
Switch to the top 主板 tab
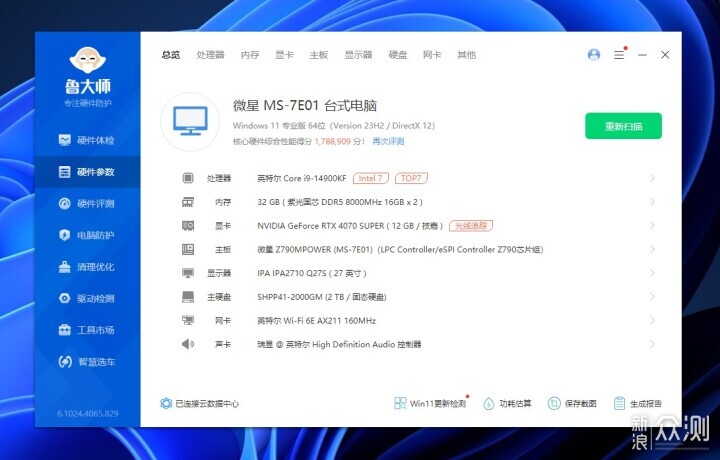[319, 55]
